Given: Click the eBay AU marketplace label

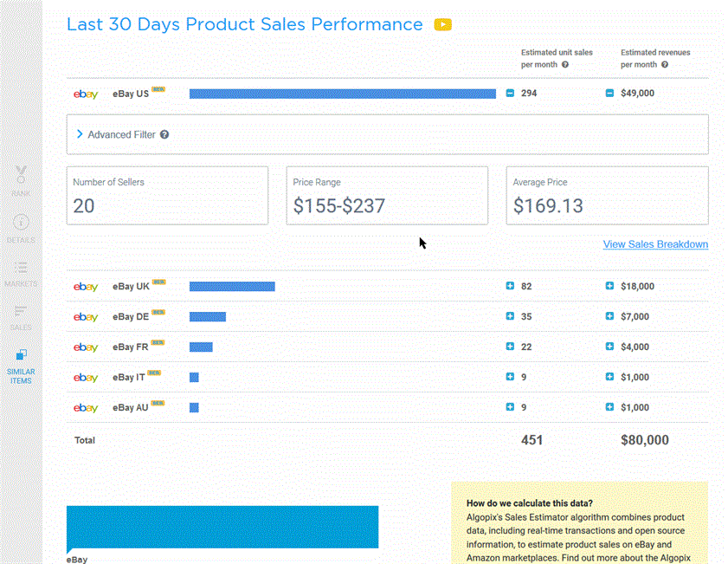Looking at the screenshot, I should (x=131, y=407).
